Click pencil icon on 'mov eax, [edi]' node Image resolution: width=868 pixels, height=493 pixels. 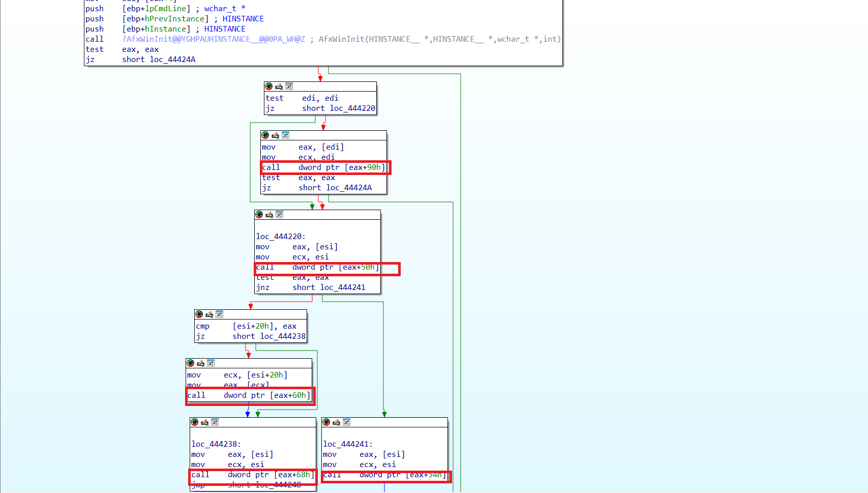(275, 135)
